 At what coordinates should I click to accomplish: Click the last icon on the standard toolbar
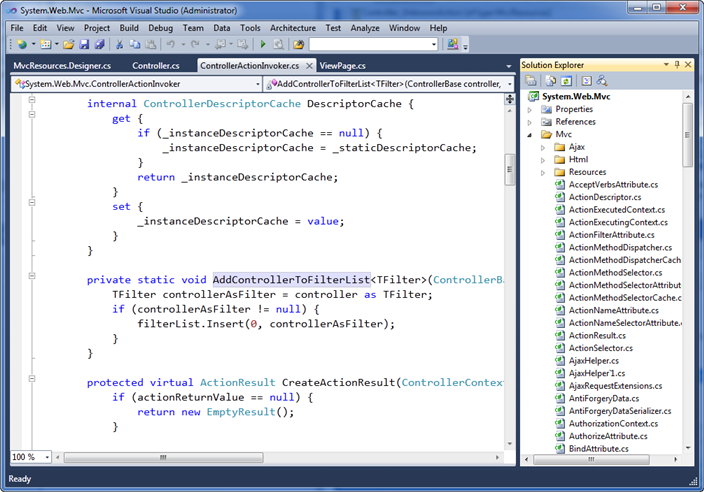(453, 44)
